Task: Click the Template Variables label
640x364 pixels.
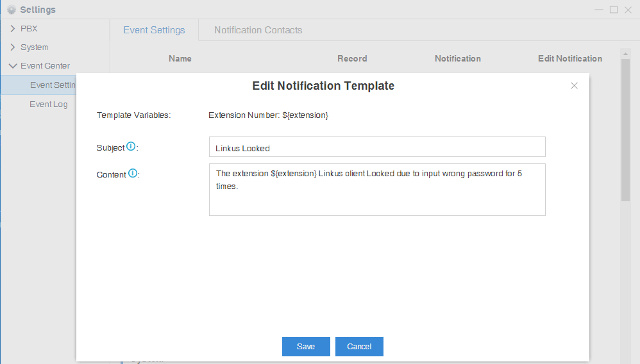Action: (x=133, y=115)
